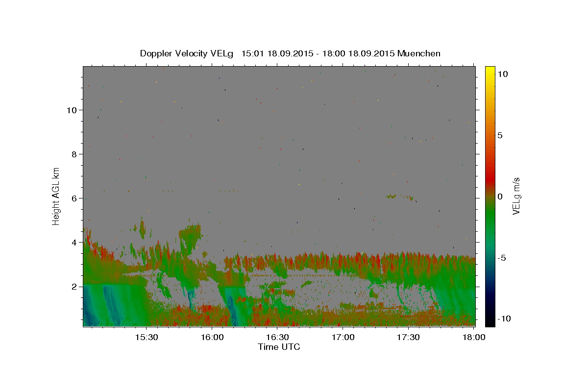Click the plot title "Doppler Velocity VELg"
The image size is (588, 392).
click(x=187, y=53)
